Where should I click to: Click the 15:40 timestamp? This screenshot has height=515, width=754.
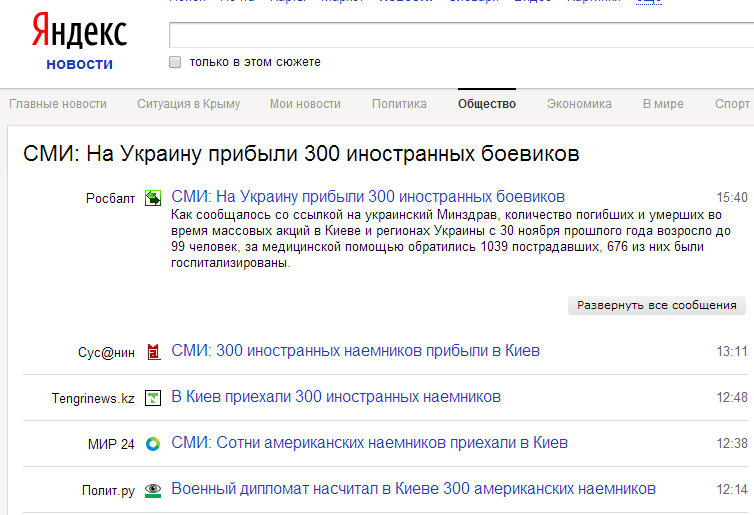click(732, 197)
